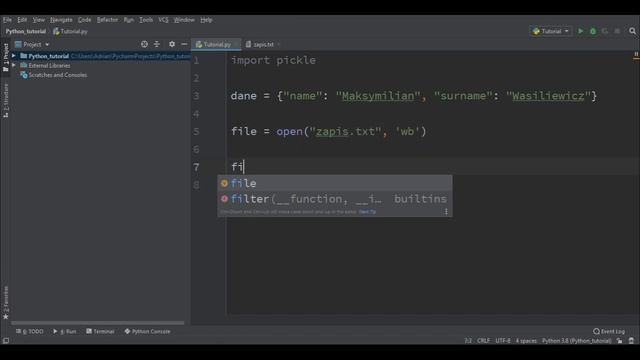Screen dimensions: 640x360
Task: Open completion popup three-dots options
Action: coord(446,211)
